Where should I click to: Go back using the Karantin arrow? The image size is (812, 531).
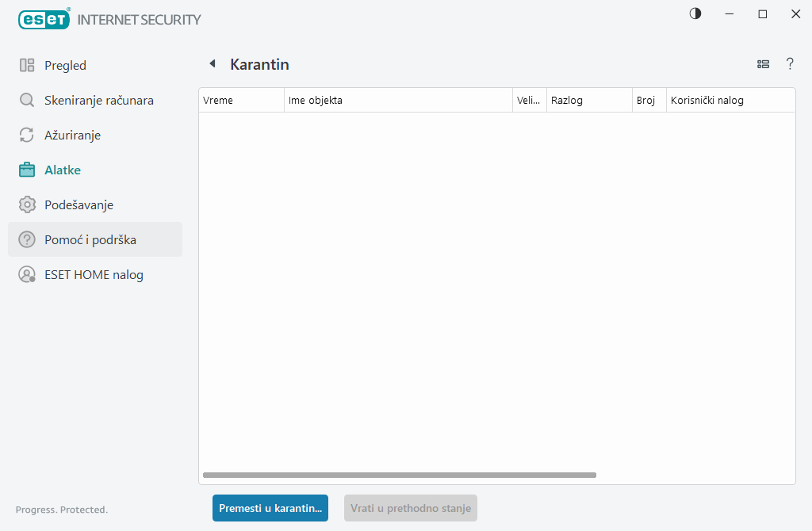[x=212, y=64]
